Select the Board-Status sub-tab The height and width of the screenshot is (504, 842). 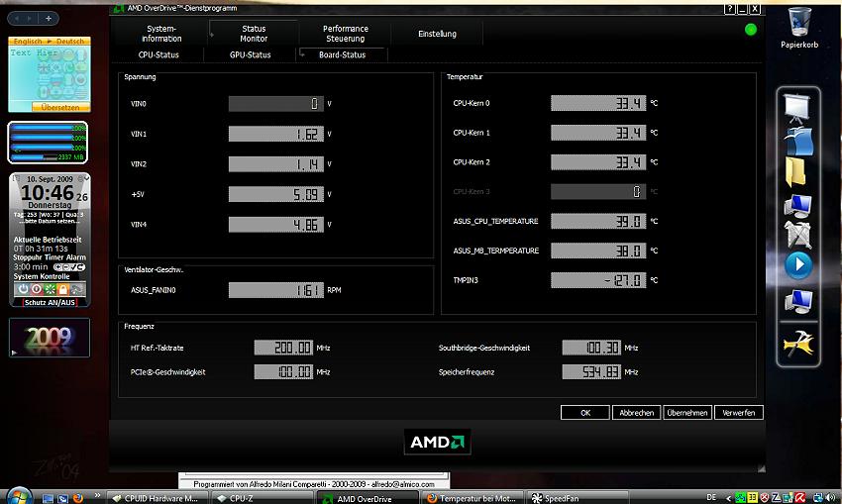pyautogui.click(x=342, y=54)
